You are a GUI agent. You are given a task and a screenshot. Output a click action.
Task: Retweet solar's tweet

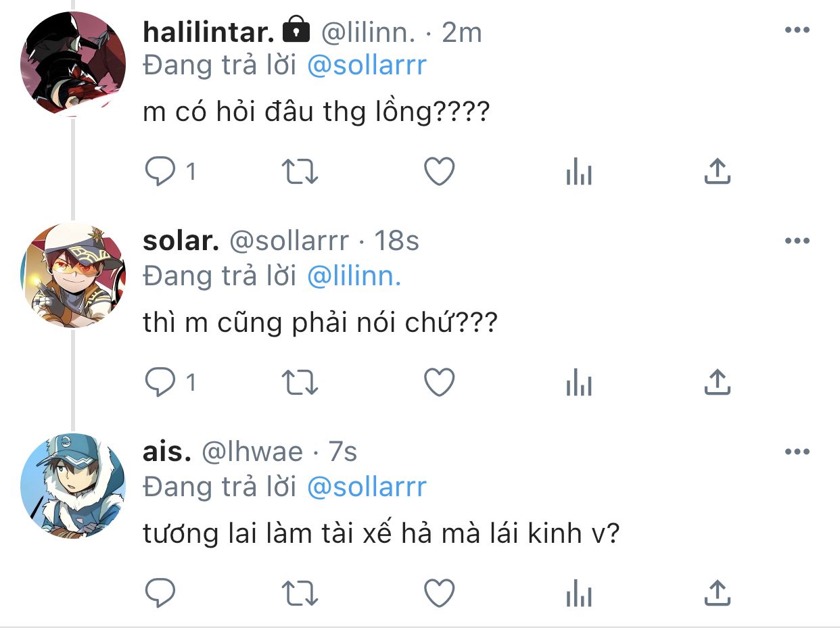click(300, 383)
